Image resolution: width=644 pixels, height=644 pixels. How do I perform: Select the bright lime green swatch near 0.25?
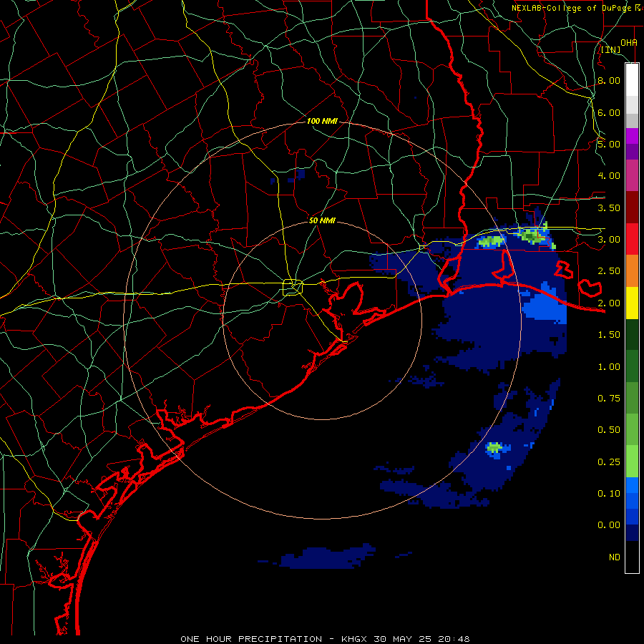pyautogui.click(x=632, y=462)
